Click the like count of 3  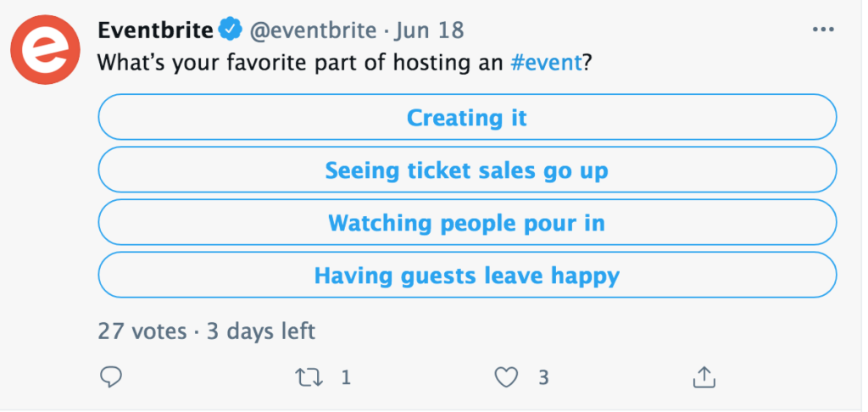pyautogui.click(x=543, y=377)
